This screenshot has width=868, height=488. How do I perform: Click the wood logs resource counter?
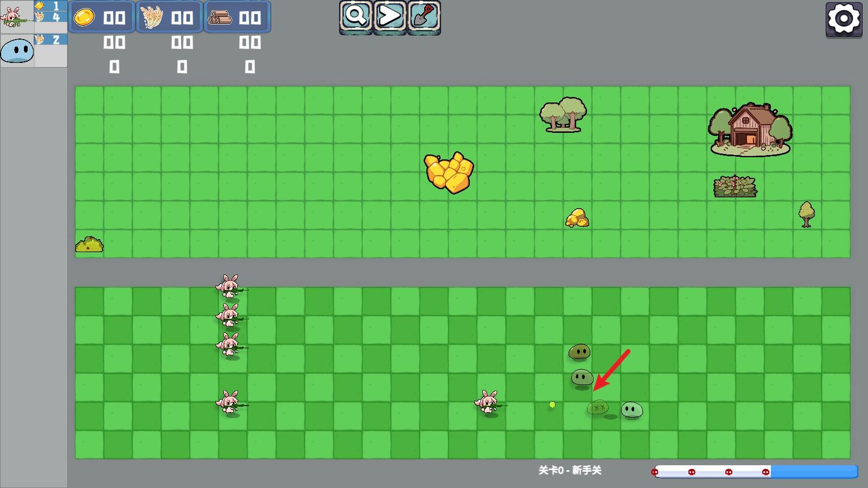click(237, 17)
